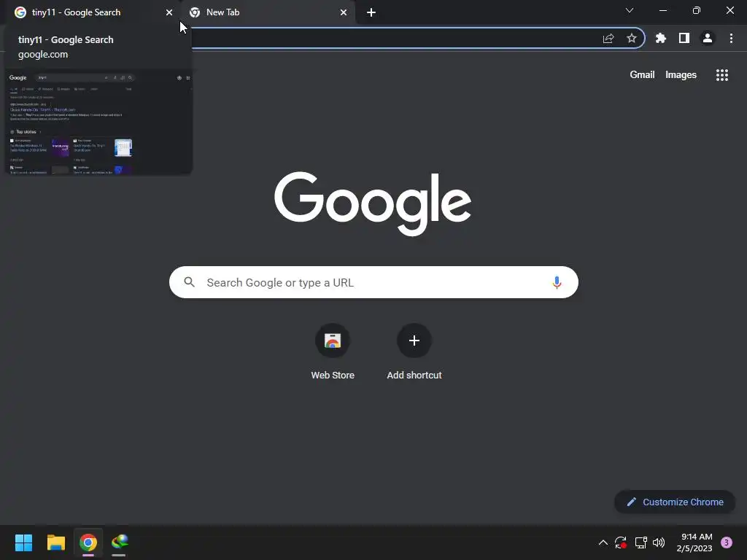
Task: Open the clock showing 9:14 AM
Action: click(x=694, y=542)
